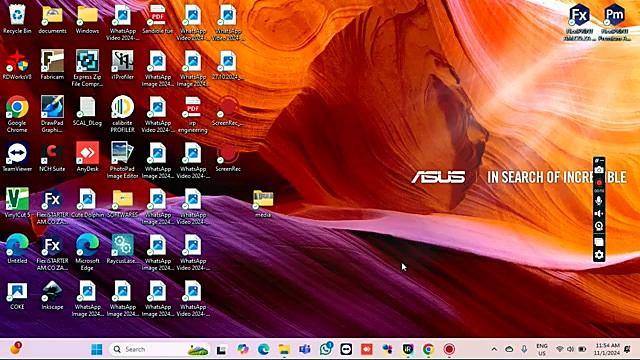Select the COKE image file
Viewport: 640px width, 360px height.
pyautogui.click(x=17, y=295)
